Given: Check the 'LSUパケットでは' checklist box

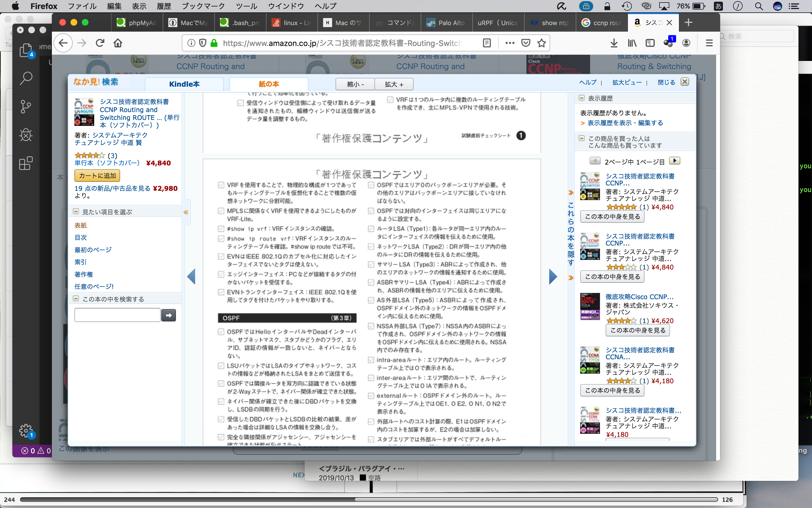Looking at the screenshot, I should (x=221, y=365).
